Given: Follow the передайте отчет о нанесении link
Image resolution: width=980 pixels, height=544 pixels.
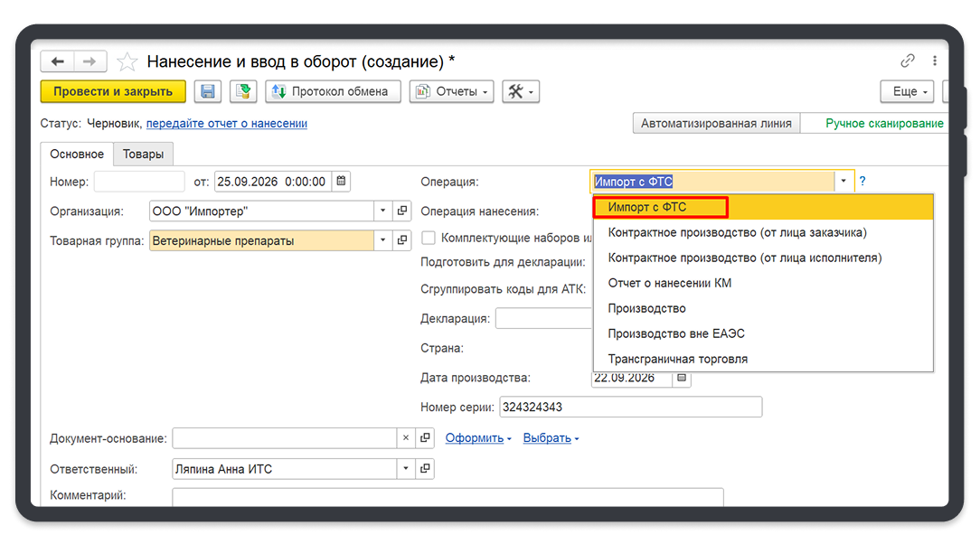Looking at the screenshot, I should (227, 124).
